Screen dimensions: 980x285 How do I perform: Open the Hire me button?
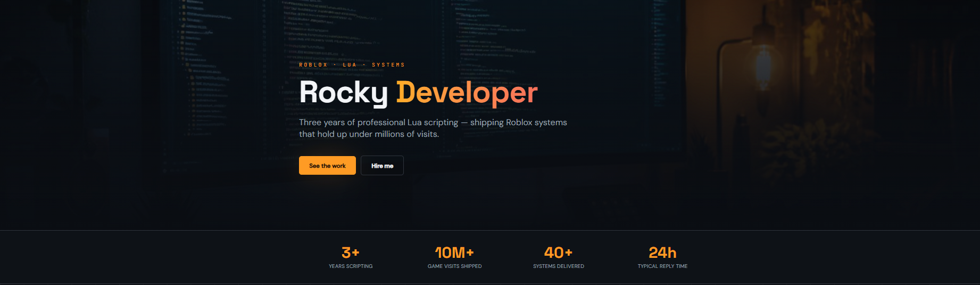click(382, 166)
